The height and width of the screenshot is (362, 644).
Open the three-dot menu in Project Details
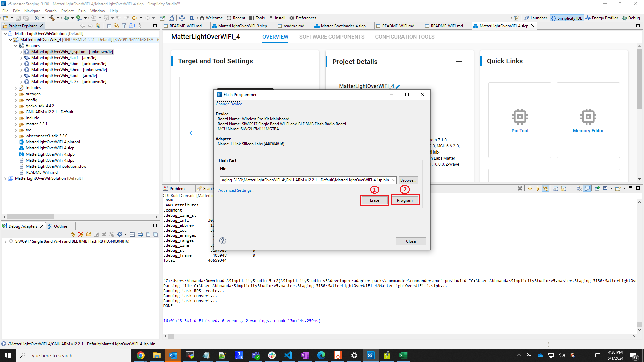(459, 62)
